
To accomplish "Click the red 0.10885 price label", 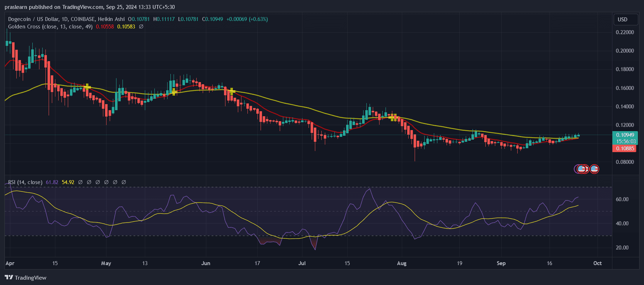I will point(625,149).
